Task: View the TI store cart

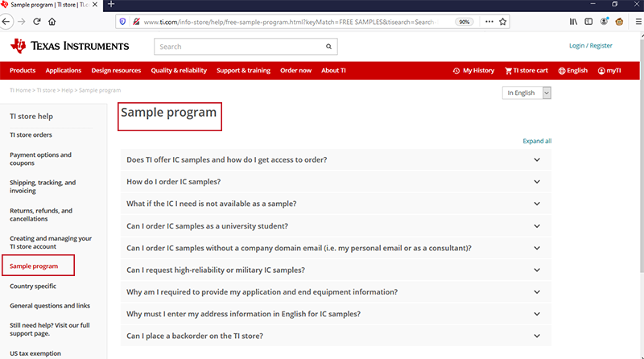Action: [526, 71]
